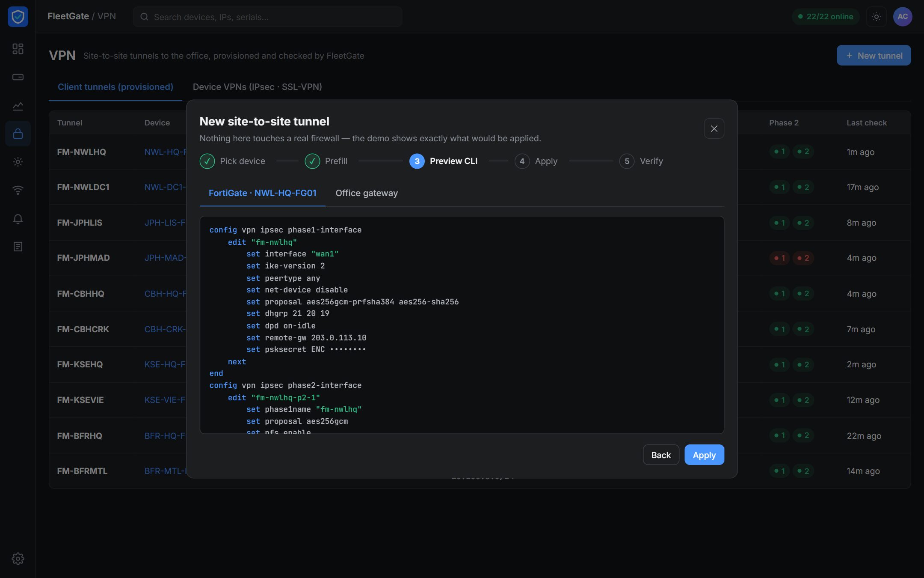
Task: Select the VPN lock icon in sidebar
Action: (x=18, y=134)
